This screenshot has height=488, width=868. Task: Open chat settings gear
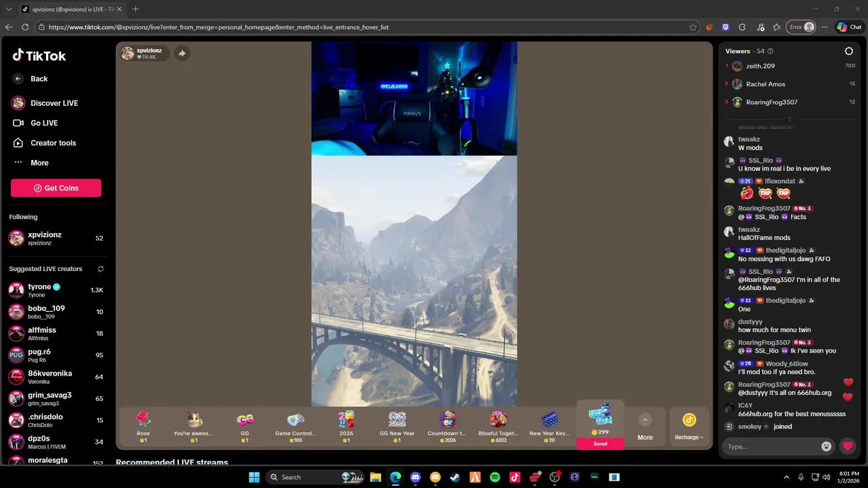click(848, 52)
